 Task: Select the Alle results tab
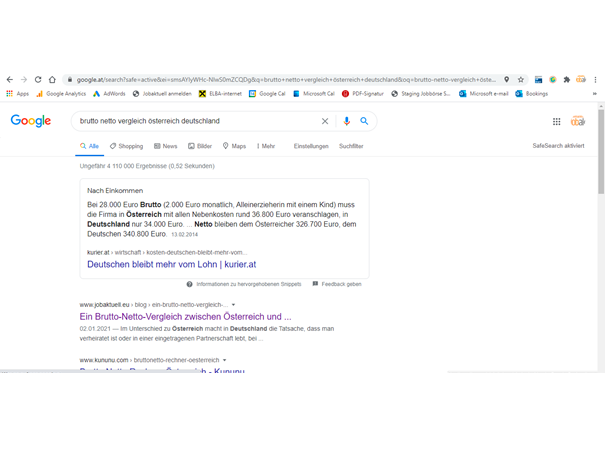[90, 146]
